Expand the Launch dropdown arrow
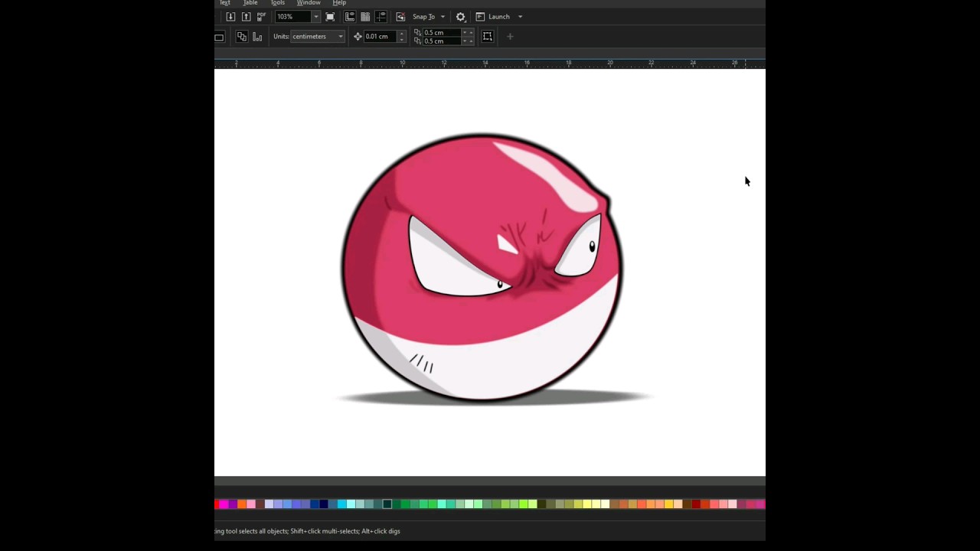The width and height of the screenshot is (980, 551). click(520, 17)
